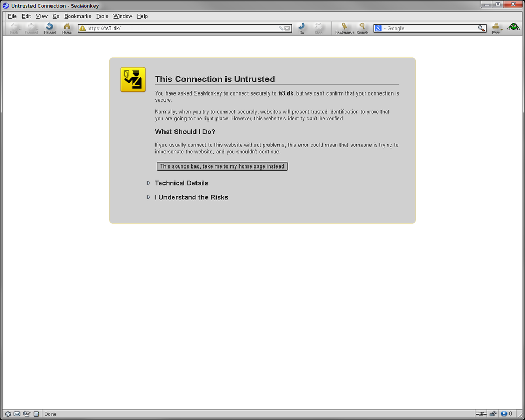Open Mail & Newsgroups from status bar
The height and width of the screenshot is (420, 525).
click(x=17, y=414)
